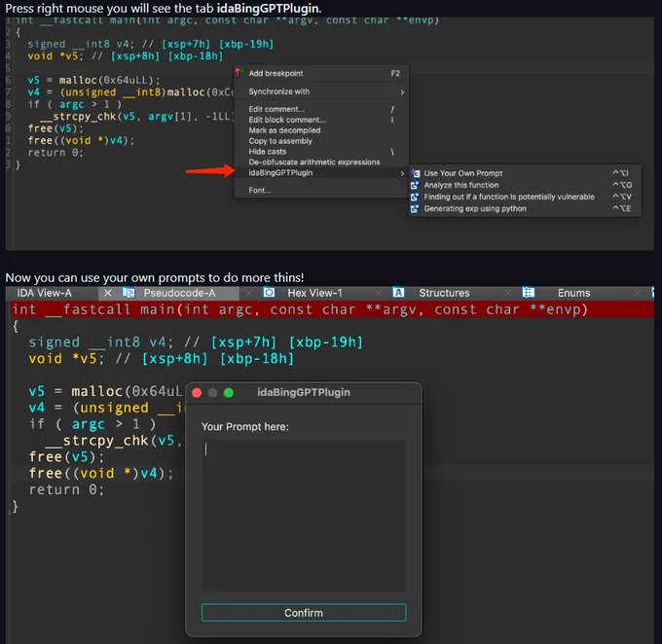Switch to the Structures tab
This screenshot has width=662, height=644.
click(x=444, y=293)
